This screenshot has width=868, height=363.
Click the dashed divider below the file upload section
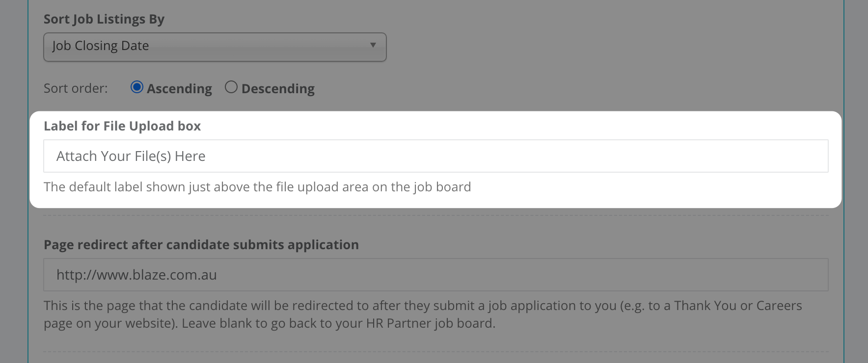pos(436,215)
